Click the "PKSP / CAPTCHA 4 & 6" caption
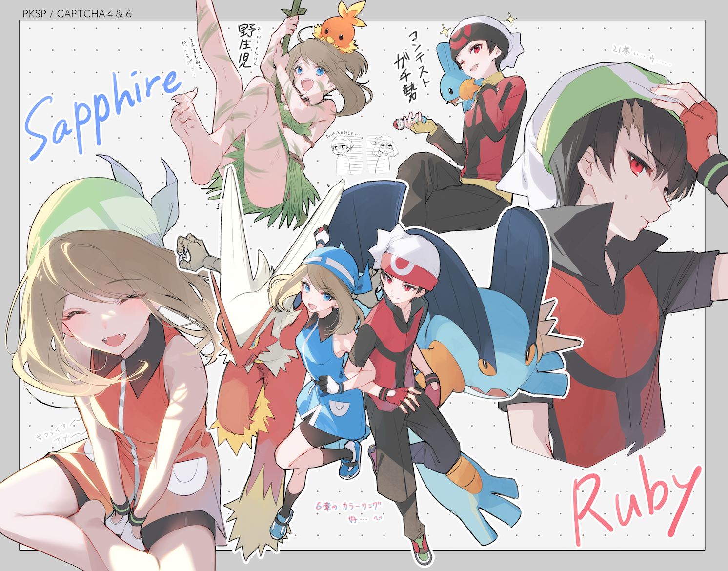This screenshot has width=728, height=571. click(x=77, y=13)
